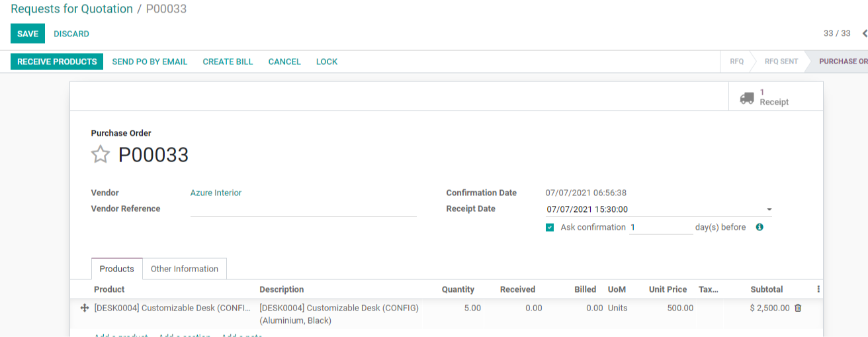
Task: Mark P00033 as favorite with the star
Action: (100, 155)
